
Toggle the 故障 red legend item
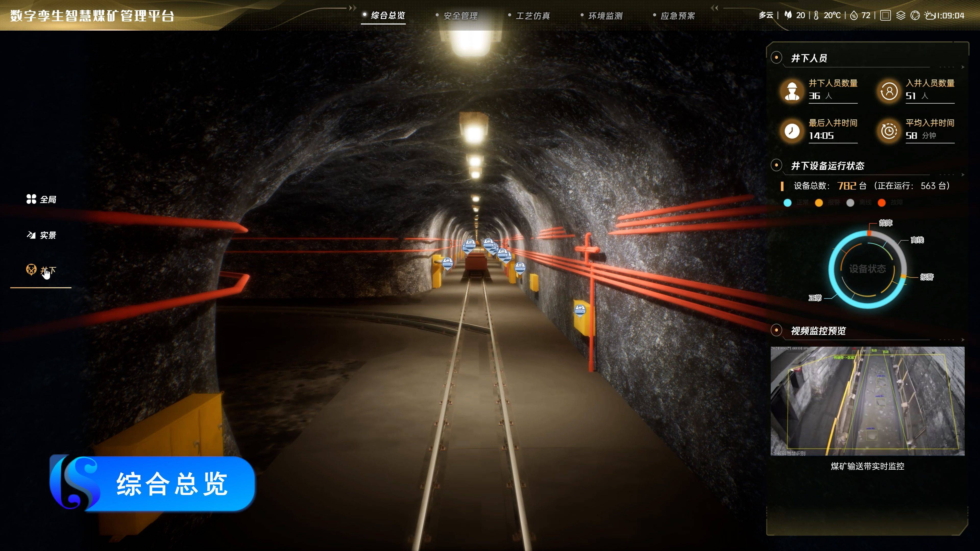tap(890, 203)
